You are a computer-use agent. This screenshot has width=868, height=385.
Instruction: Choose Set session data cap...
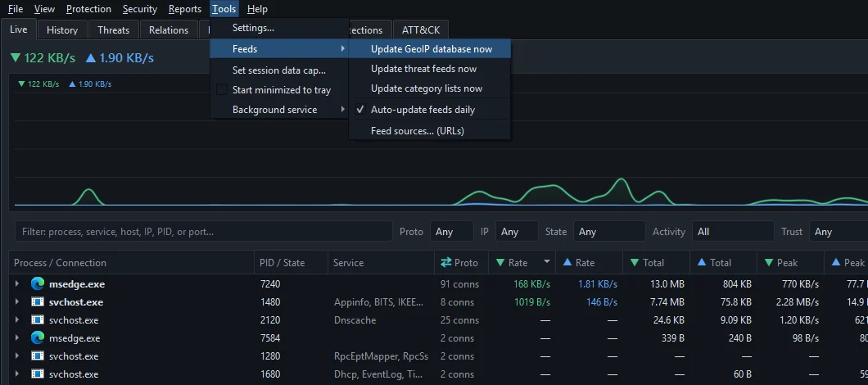278,70
